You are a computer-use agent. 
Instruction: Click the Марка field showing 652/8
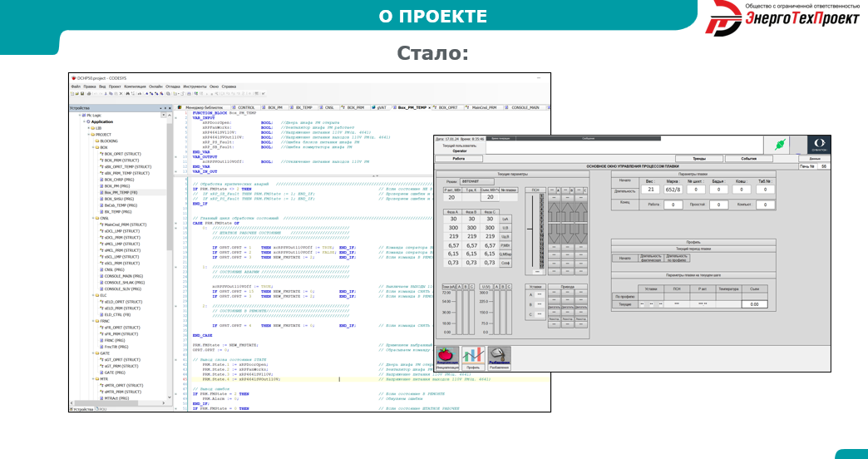(x=673, y=190)
